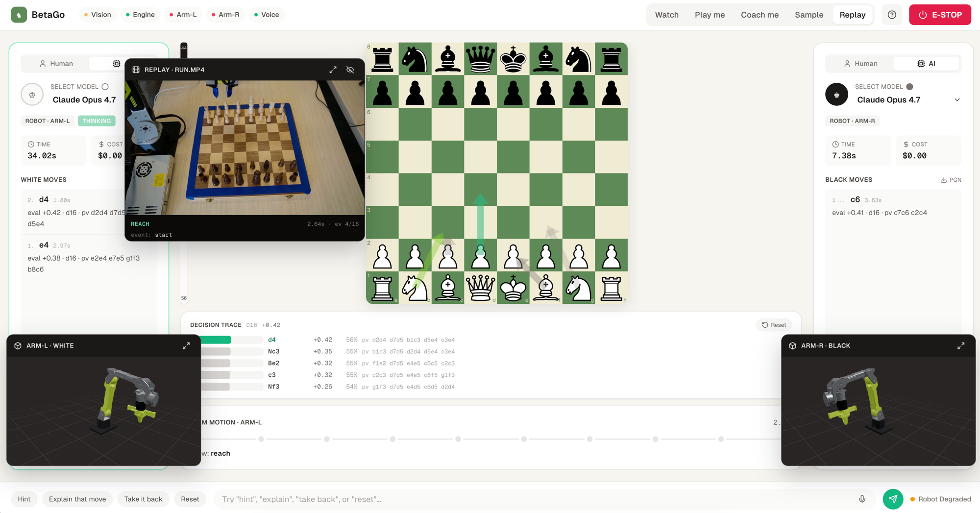The image size is (980, 513).
Task: Click the Hint quick action
Action: 24,499
